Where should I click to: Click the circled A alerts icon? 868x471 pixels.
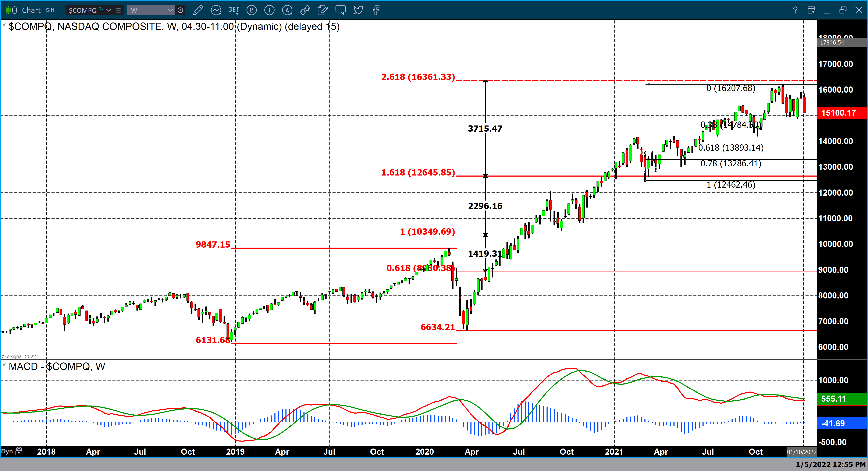(x=287, y=10)
